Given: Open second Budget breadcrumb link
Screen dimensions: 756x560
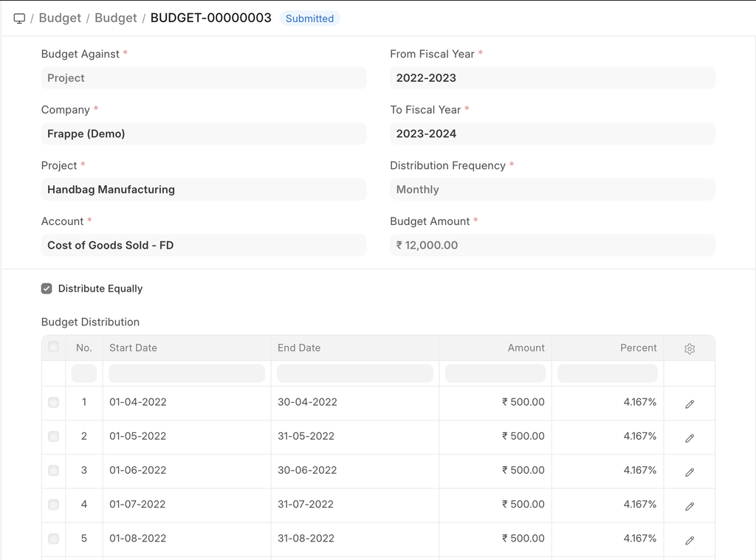Looking at the screenshot, I should click(x=116, y=18).
